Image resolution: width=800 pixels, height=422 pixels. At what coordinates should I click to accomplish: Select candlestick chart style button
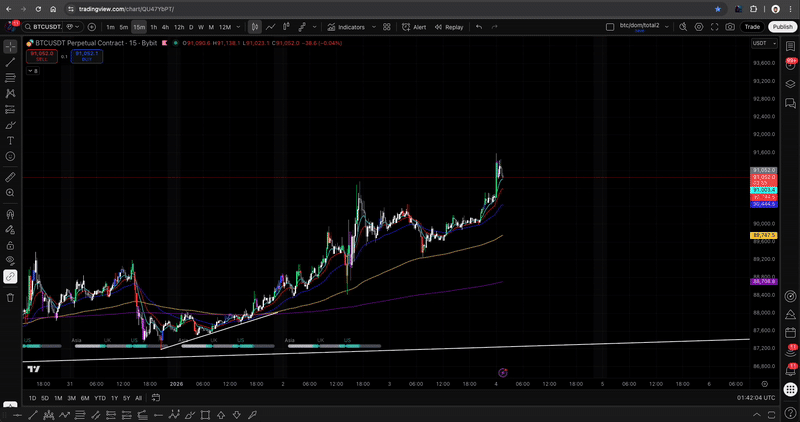tap(255, 27)
